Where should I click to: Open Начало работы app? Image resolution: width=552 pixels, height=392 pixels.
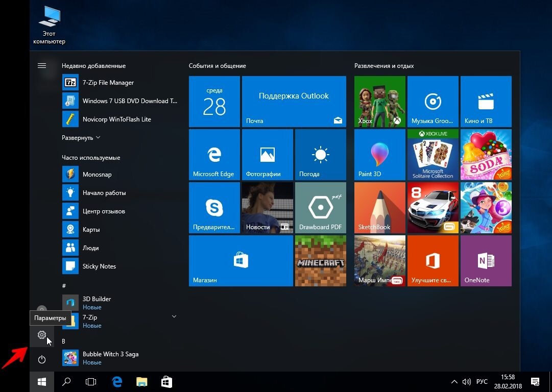coord(119,192)
